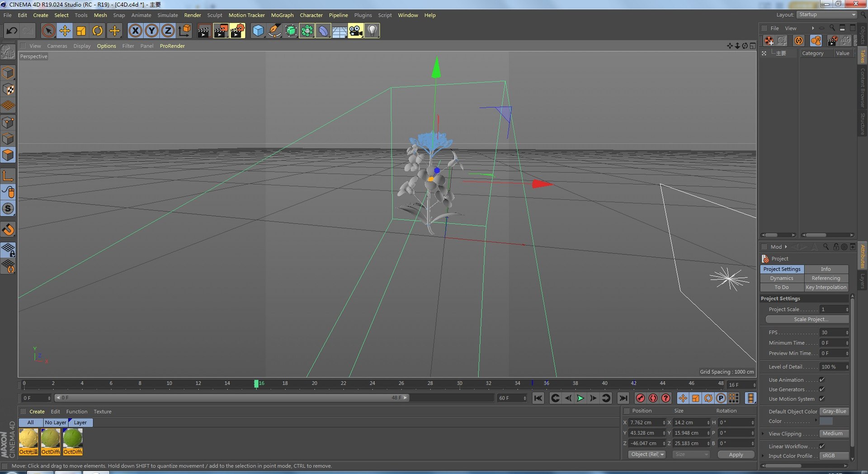This screenshot has width=868, height=474.
Task: Open the Layout Startup dropdown
Action: click(827, 15)
